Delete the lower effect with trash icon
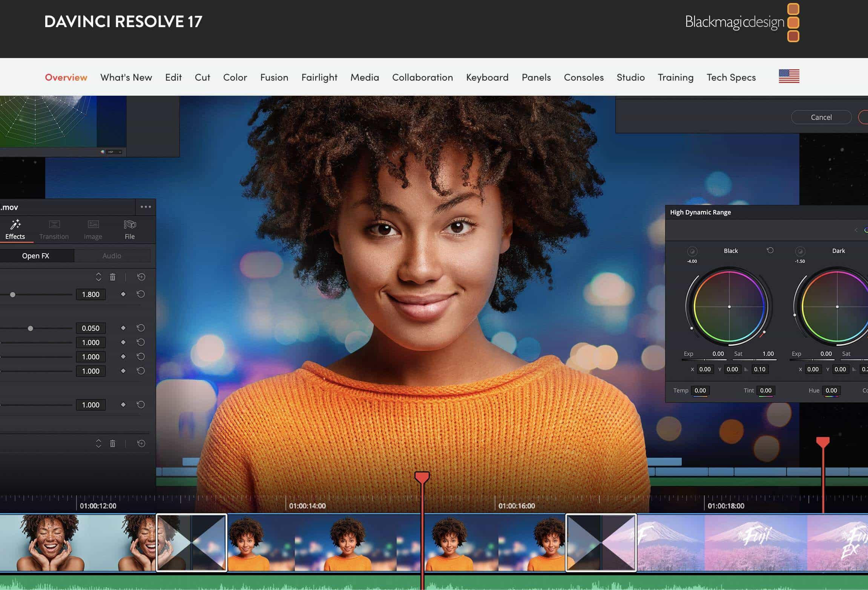868x590 pixels. (112, 444)
